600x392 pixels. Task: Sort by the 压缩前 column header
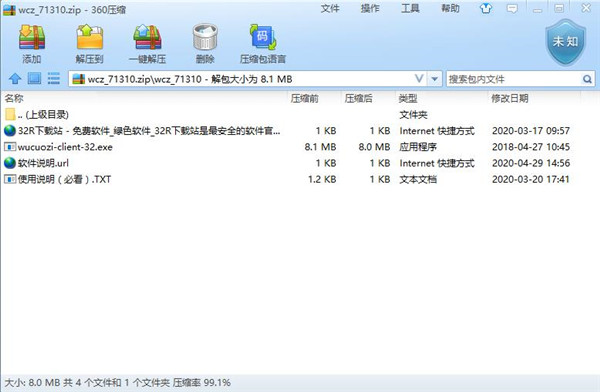305,98
